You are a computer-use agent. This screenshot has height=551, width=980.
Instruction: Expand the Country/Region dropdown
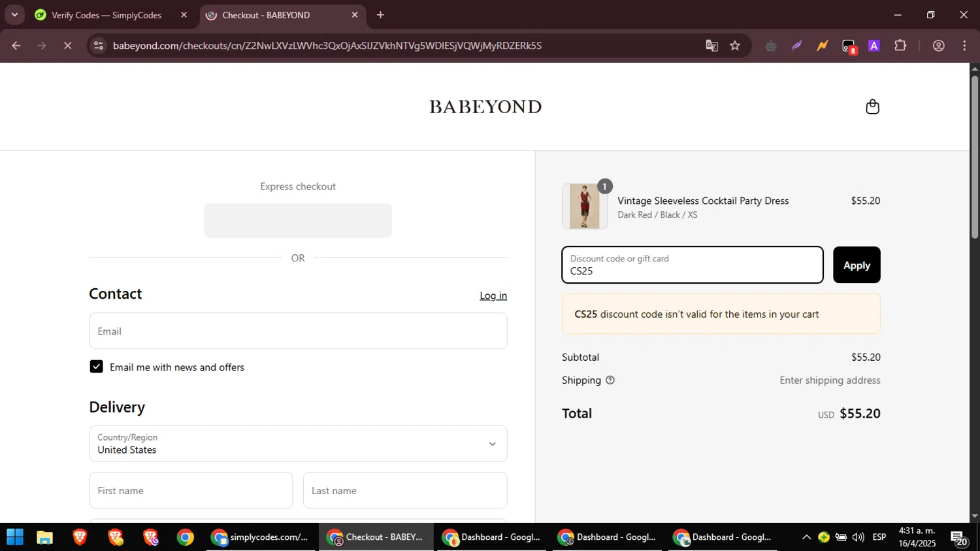coord(298,444)
